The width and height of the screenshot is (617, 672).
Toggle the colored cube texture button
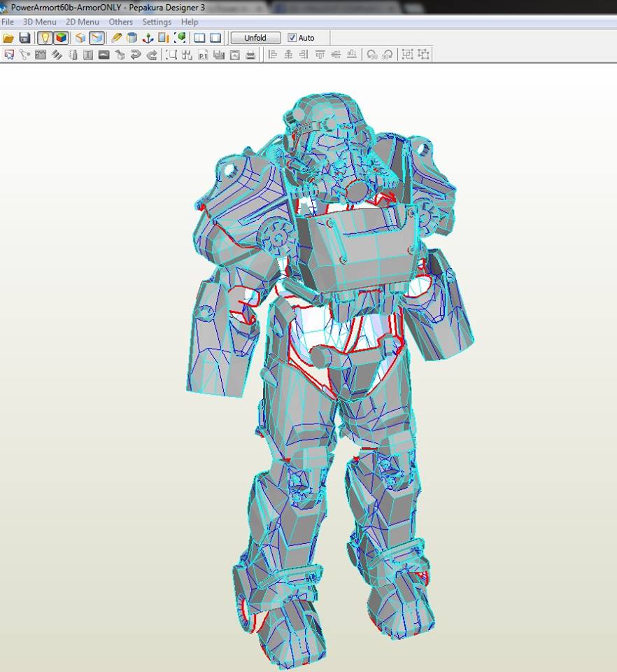(62, 38)
